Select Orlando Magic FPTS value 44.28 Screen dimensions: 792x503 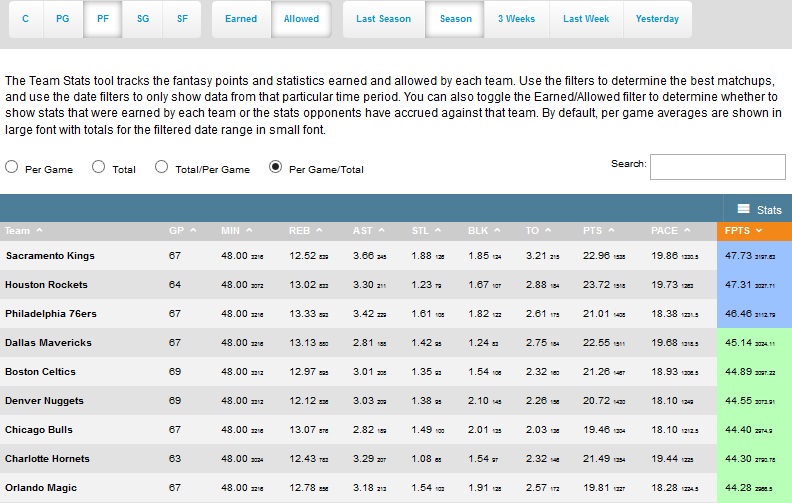738,488
